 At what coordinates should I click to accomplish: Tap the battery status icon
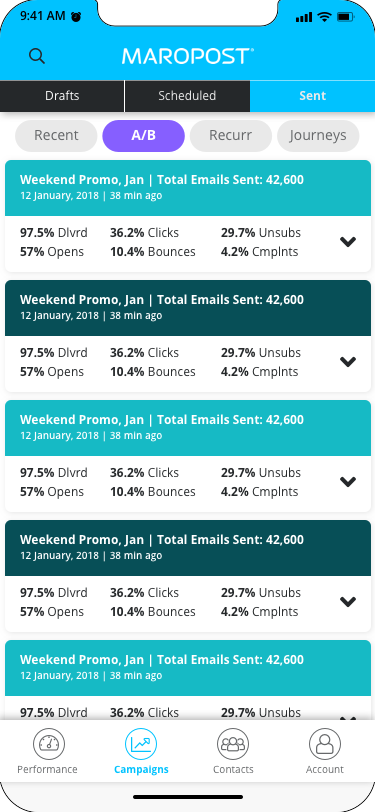point(345,17)
